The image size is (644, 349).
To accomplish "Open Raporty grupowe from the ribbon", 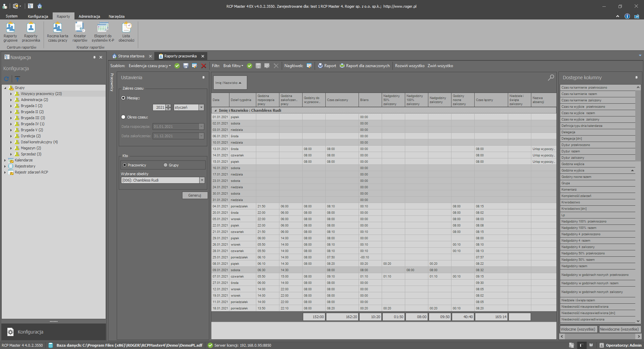I will pyautogui.click(x=10, y=32).
